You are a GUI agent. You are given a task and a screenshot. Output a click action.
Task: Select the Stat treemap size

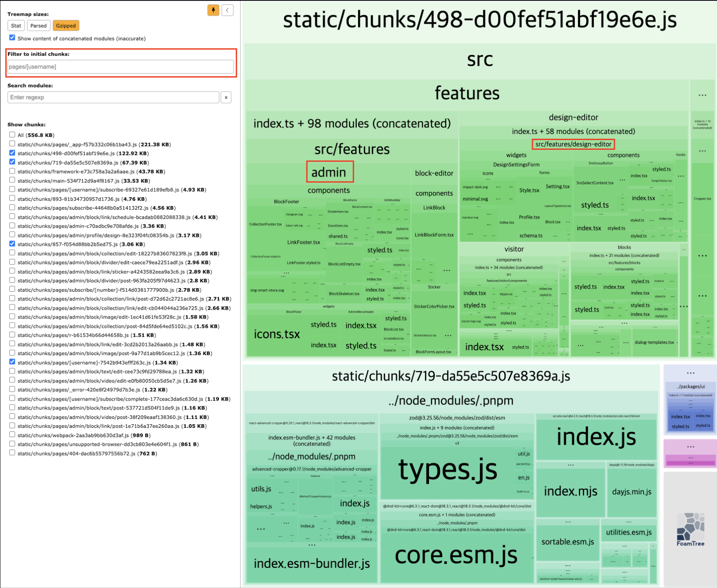(16, 26)
